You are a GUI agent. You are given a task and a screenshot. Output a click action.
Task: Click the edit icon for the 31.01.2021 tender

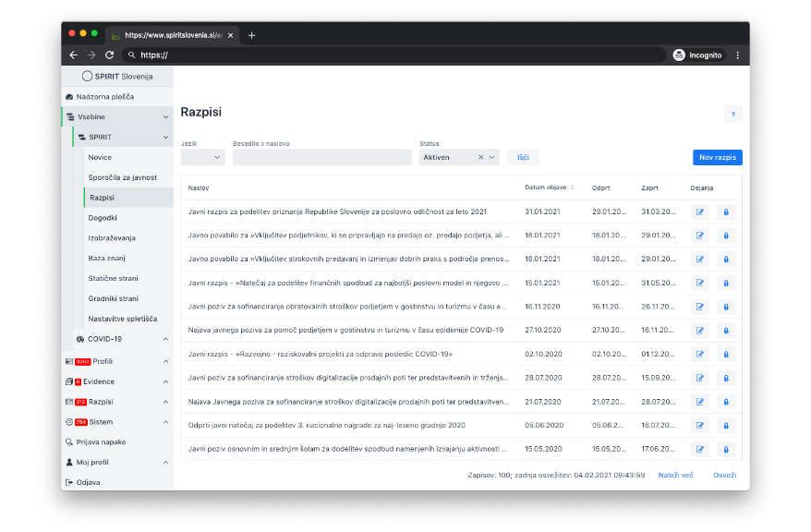[x=699, y=212]
